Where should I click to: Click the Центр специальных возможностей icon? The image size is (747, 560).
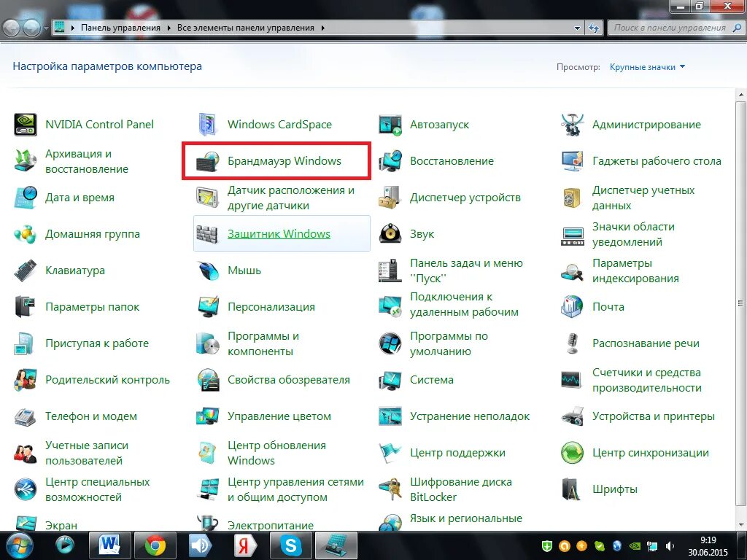(x=26, y=489)
